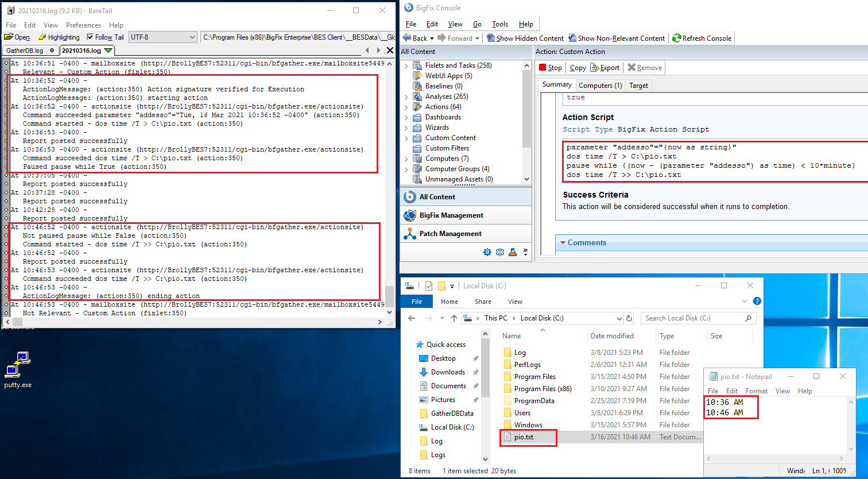Switch to the Computers (1) tab

tap(600, 86)
